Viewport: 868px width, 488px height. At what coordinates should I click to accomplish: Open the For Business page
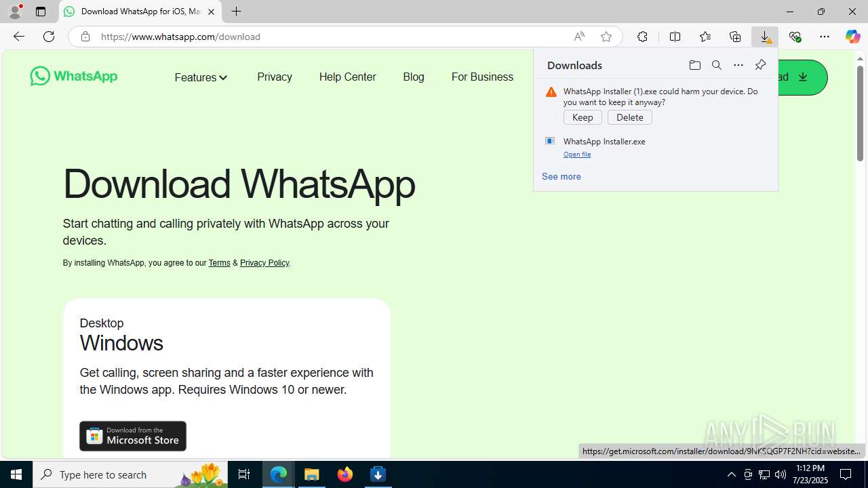point(482,77)
